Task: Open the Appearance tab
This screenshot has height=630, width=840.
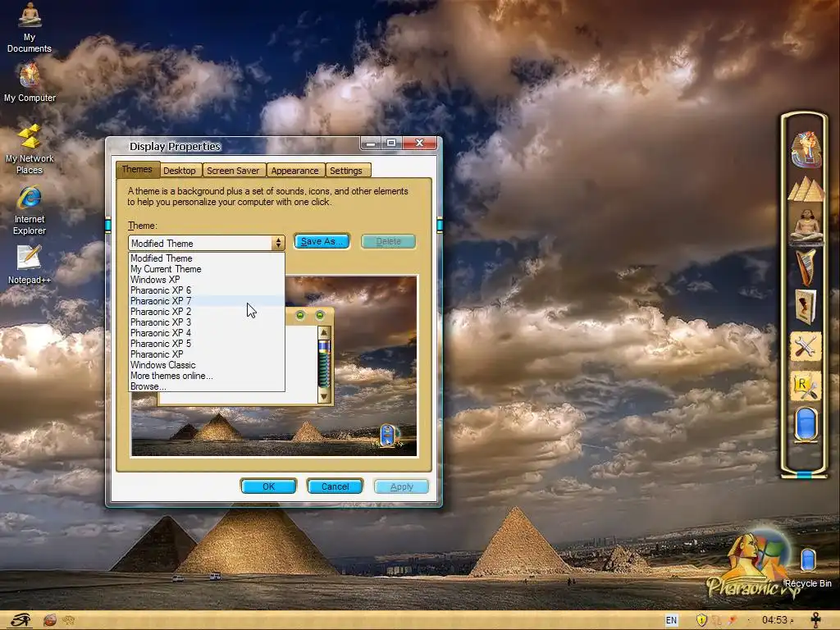Action: click(294, 171)
